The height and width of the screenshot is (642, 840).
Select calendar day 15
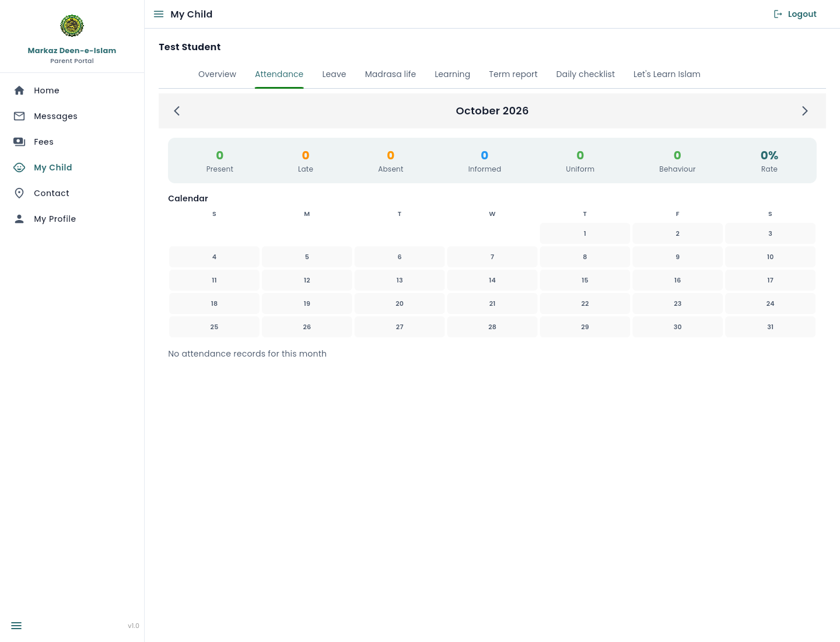tap(585, 280)
